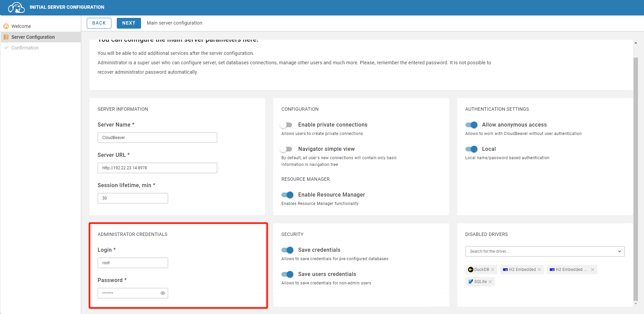644x314 pixels.
Task: Remove the first H2 Embedded driver chip
Action: coord(539,270)
